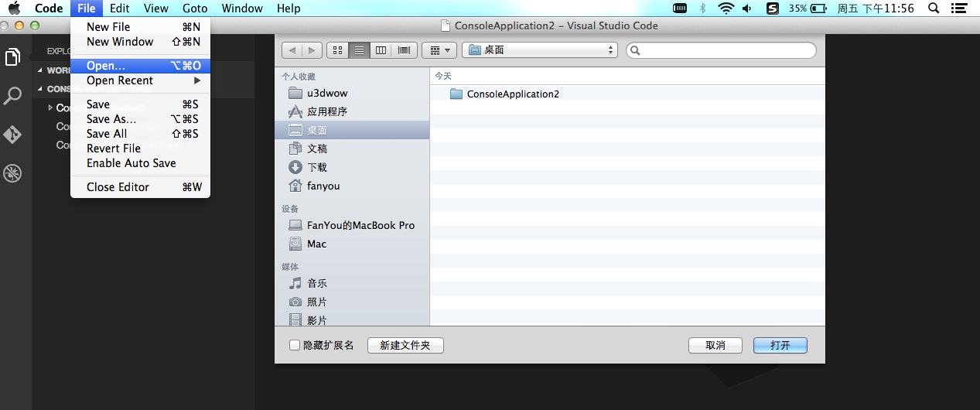Click the 新建文件夹 button

405,345
